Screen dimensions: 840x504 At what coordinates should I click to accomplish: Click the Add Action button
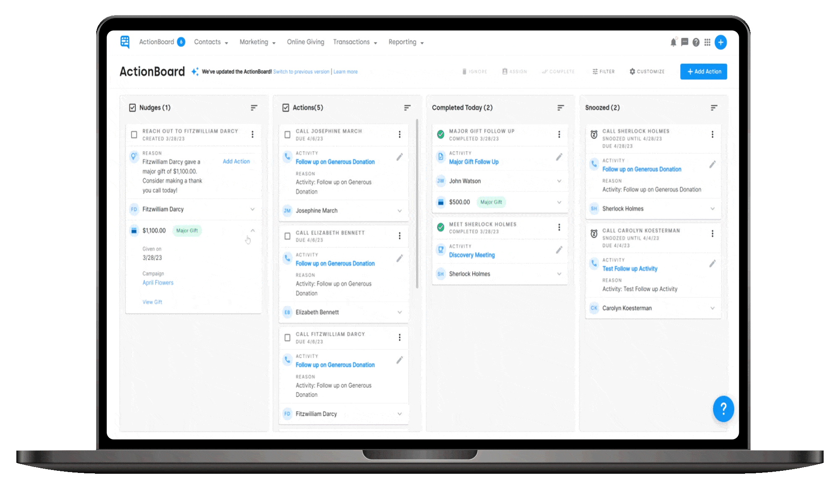(703, 72)
